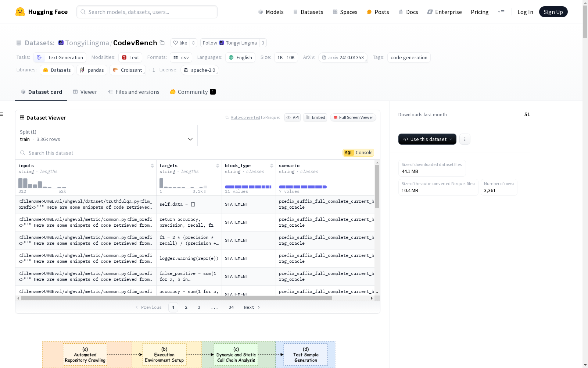The height and width of the screenshot is (368, 588).
Task: Open the Pricing page
Action: tap(480, 12)
